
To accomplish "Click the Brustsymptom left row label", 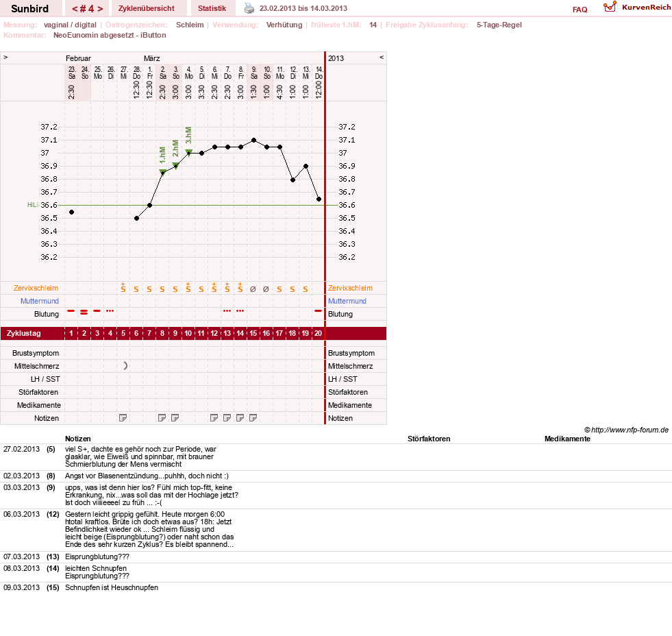I will [36, 353].
